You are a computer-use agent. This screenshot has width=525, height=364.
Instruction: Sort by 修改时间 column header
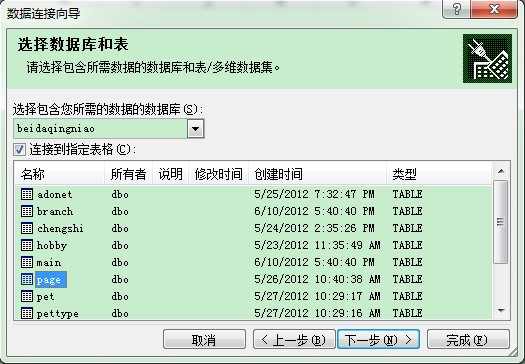218,174
